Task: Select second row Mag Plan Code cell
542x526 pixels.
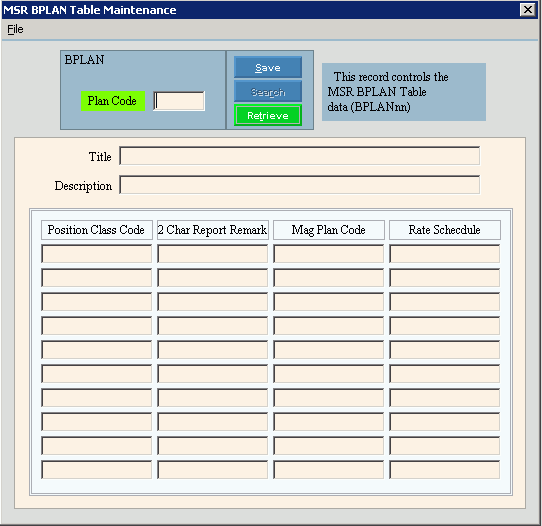Action: (329, 278)
